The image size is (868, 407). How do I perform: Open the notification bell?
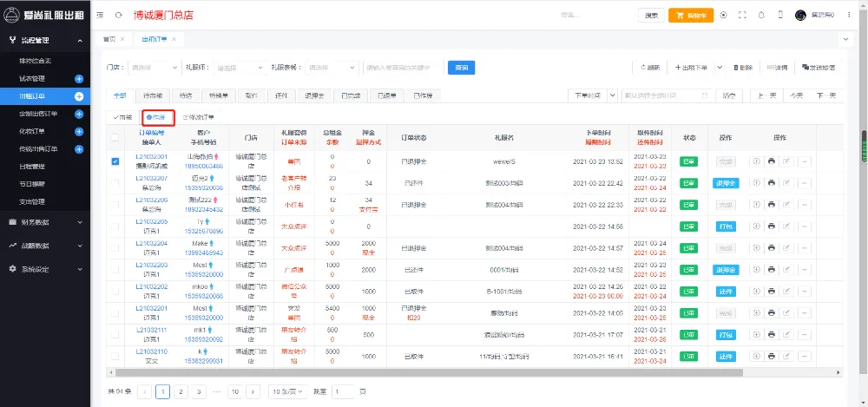(x=761, y=15)
